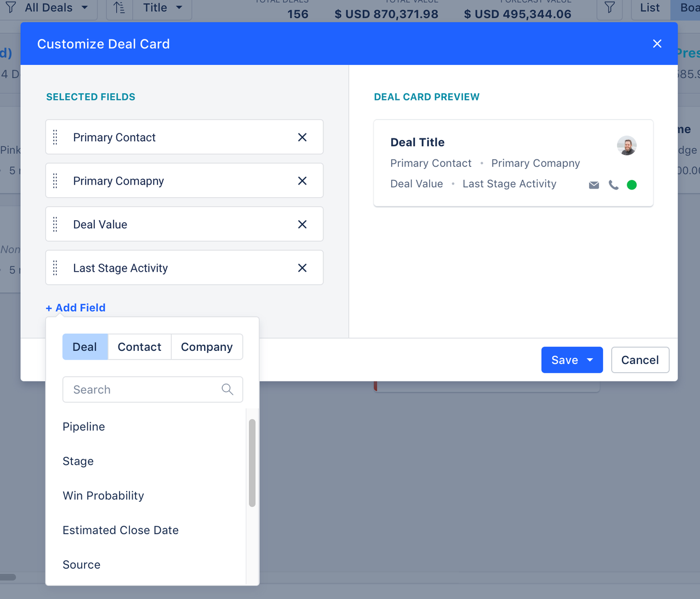Click the total value $ USD 870,371.98

coord(386,14)
